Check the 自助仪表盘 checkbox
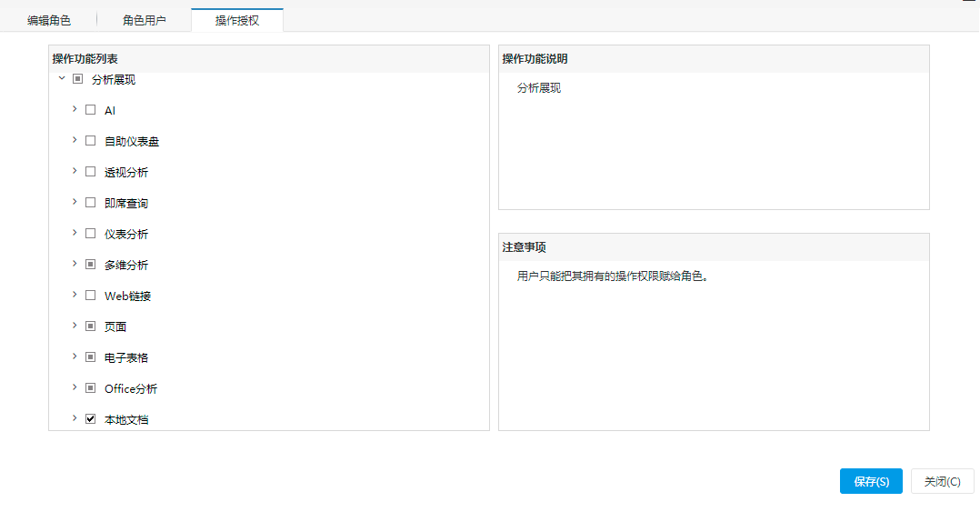 pos(91,141)
